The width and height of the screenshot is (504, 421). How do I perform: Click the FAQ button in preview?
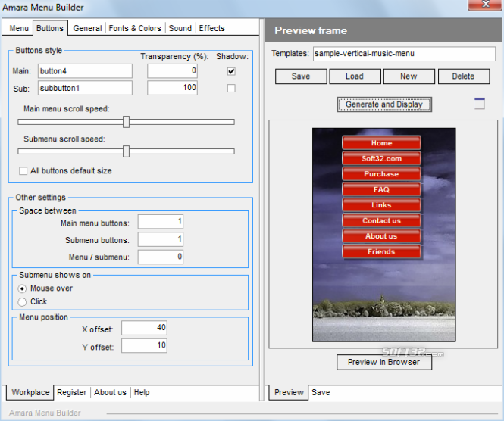pyautogui.click(x=381, y=189)
